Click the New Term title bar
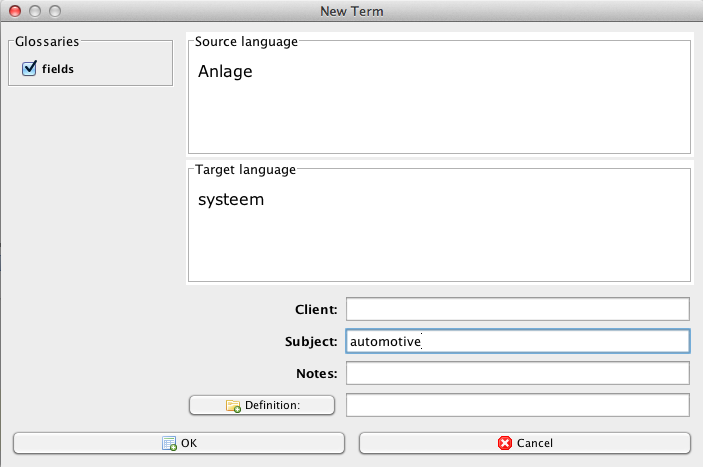Viewport: 703px width, 467px height. pos(351,11)
